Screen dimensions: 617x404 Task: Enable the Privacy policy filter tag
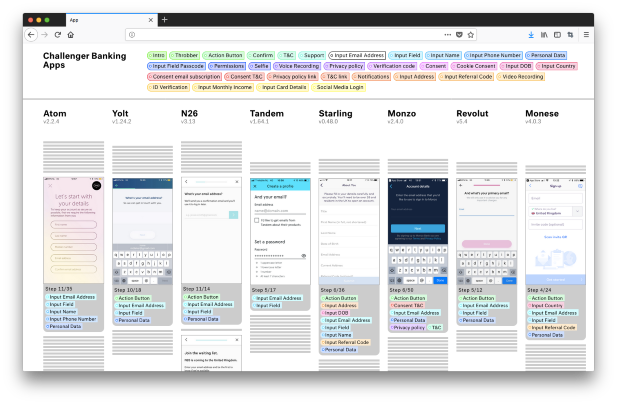(345, 66)
